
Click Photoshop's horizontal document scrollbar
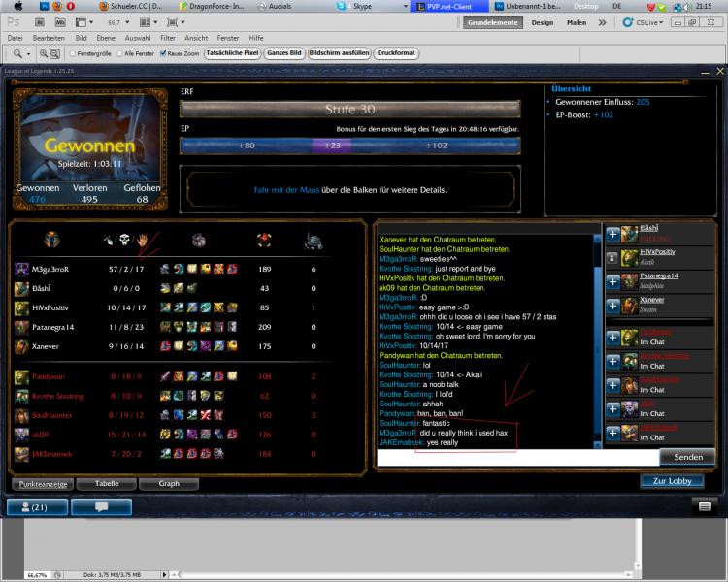click(x=403, y=575)
